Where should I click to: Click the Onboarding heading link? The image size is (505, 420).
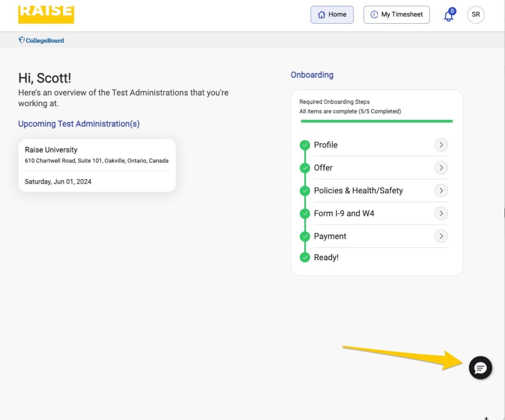[312, 75]
